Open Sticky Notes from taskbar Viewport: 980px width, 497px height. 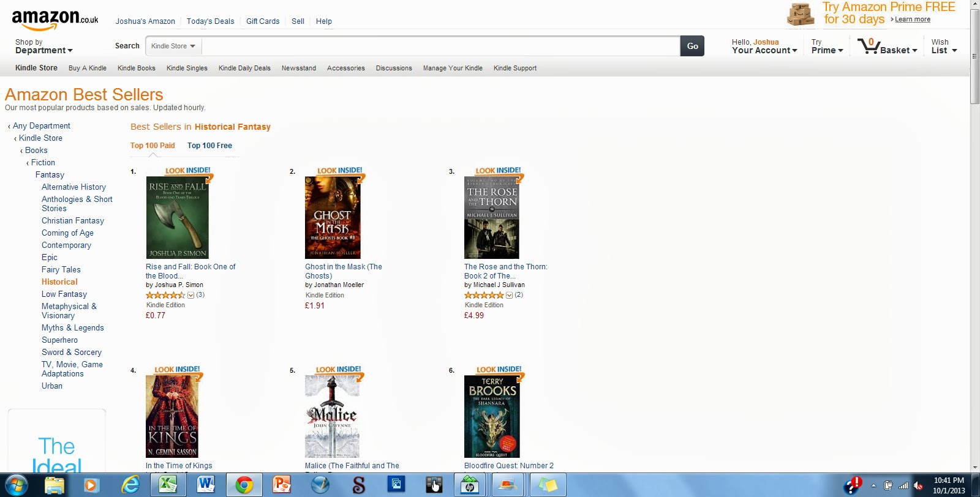pos(548,485)
